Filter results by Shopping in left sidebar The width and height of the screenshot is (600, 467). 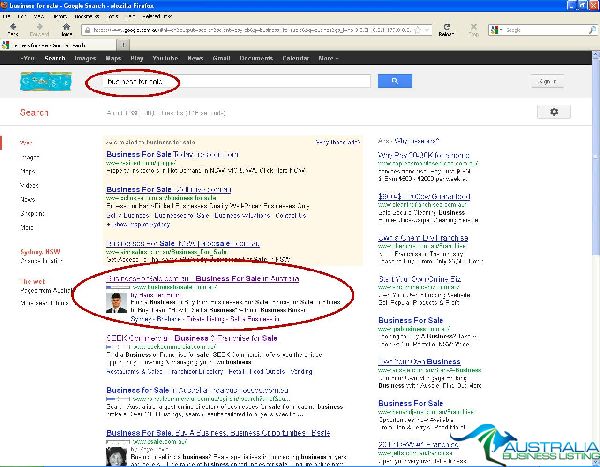click(x=32, y=214)
